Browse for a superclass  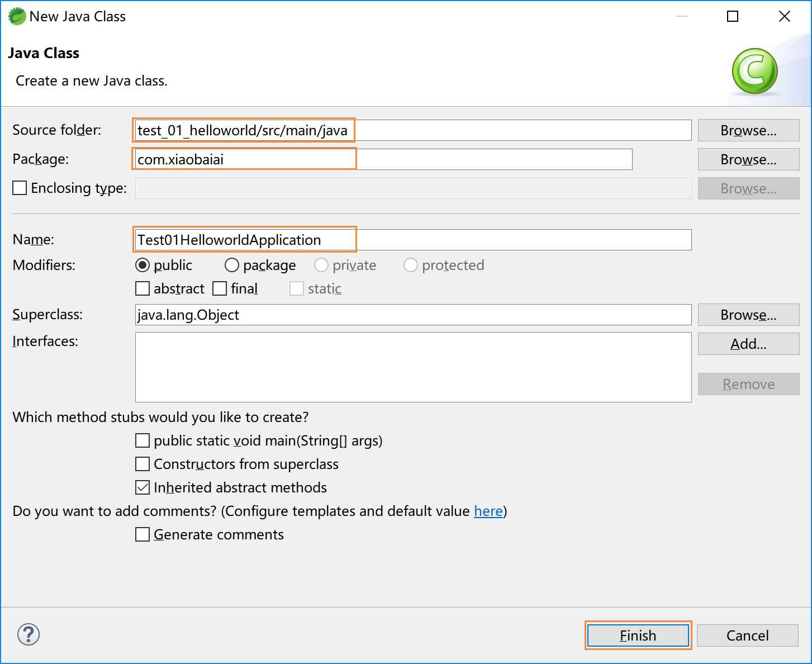748,315
